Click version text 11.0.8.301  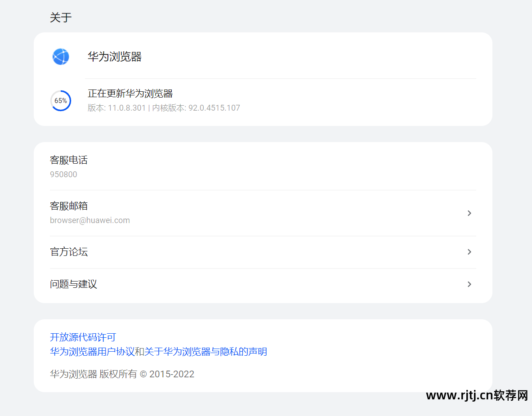pos(126,108)
